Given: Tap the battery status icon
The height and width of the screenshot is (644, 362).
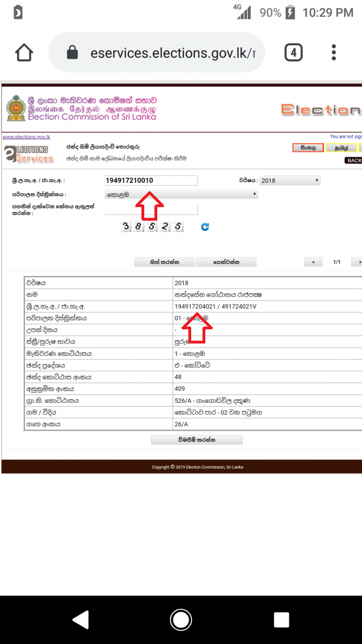Looking at the screenshot, I should (x=290, y=12).
